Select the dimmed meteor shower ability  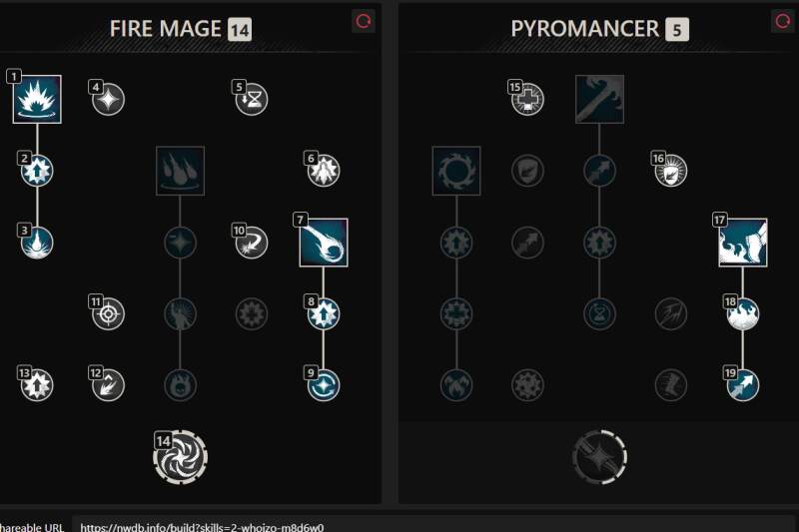pos(181,171)
